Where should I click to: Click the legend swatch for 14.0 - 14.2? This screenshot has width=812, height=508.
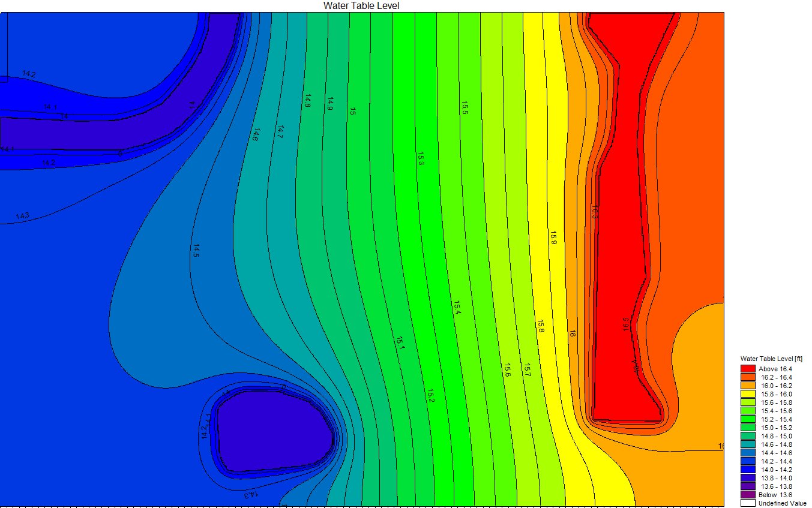tap(748, 469)
